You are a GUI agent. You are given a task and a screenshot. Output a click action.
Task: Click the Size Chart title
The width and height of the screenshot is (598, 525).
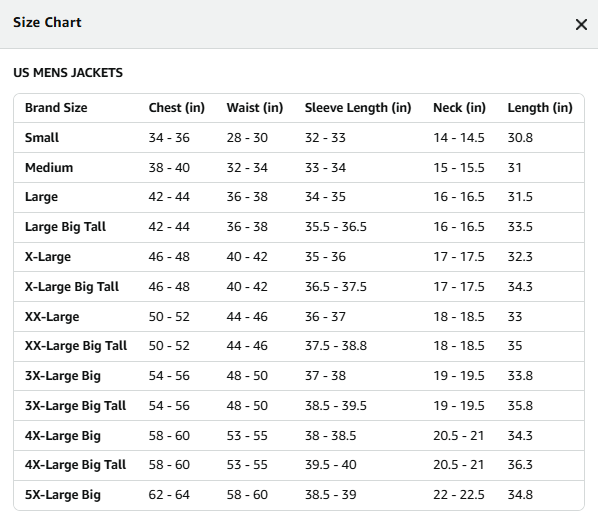coord(47,22)
